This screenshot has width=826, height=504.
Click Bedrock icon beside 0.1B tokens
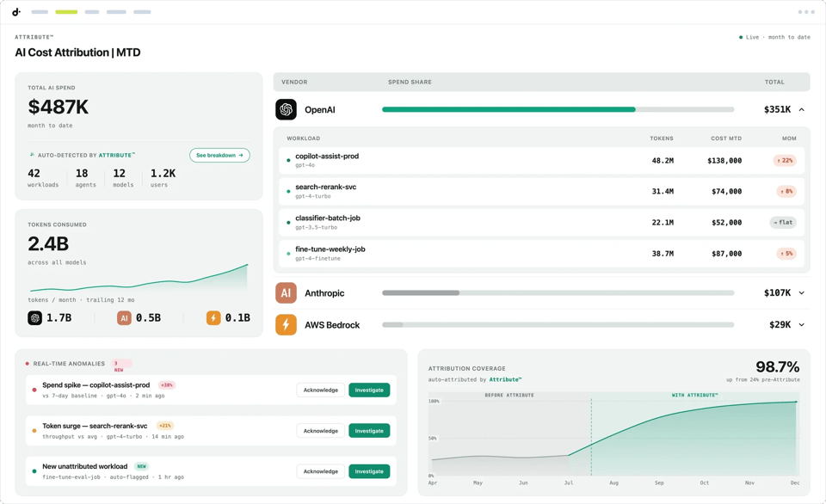pyautogui.click(x=213, y=317)
